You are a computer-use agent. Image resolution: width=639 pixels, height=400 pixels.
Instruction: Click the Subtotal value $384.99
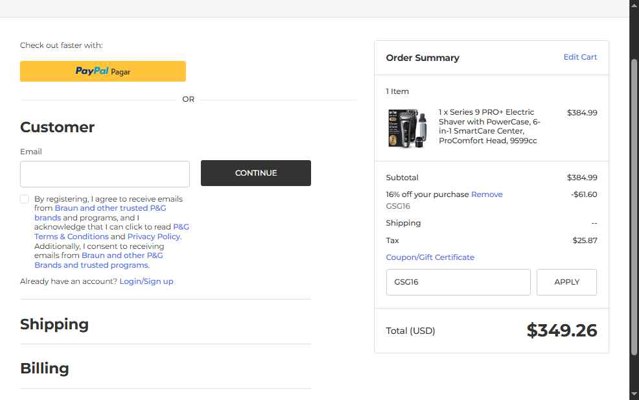[x=582, y=177]
